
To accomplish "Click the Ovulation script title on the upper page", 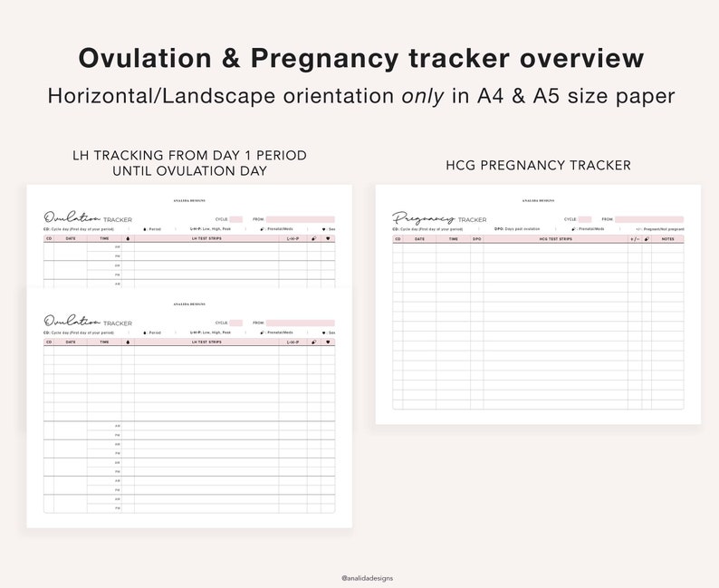I will point(72,217).
